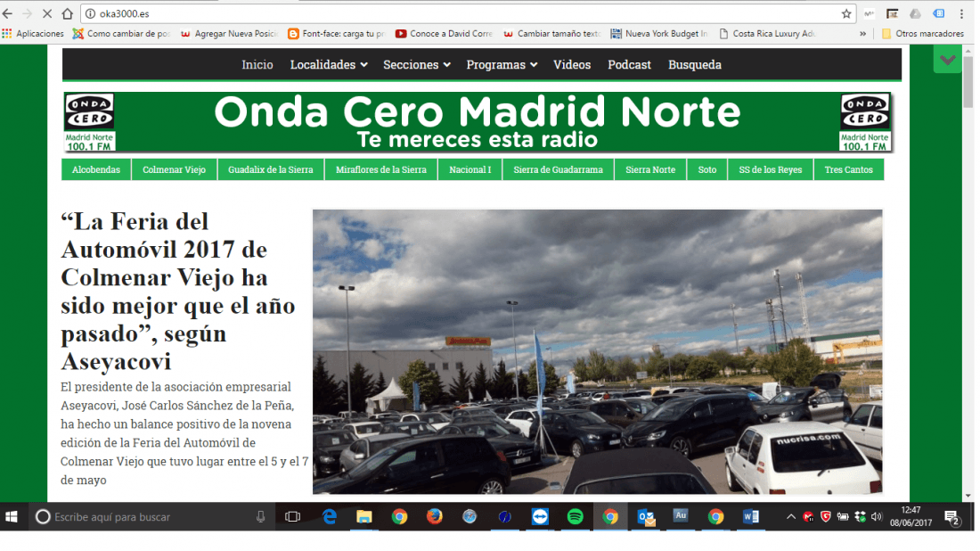The width and height of the screenshot is (980, 551).
Task: Activate the taskbar microphone voice search
Action: pos(261,516)
